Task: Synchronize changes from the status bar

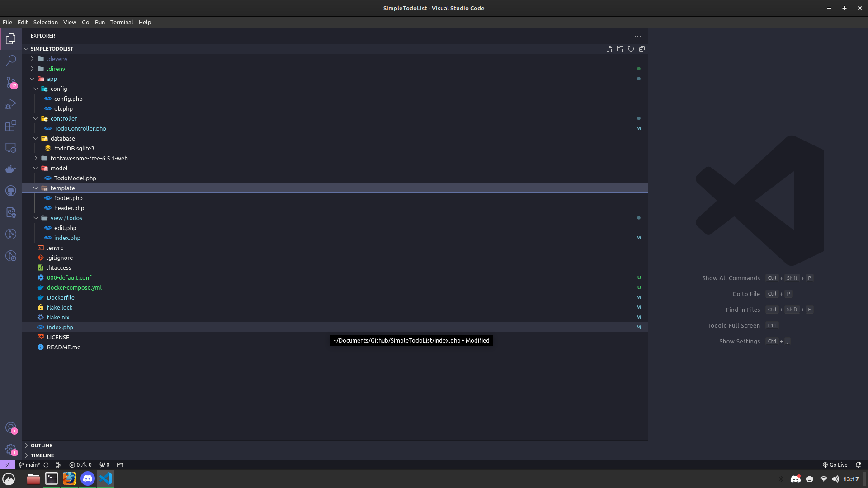Action: point(46,465)
